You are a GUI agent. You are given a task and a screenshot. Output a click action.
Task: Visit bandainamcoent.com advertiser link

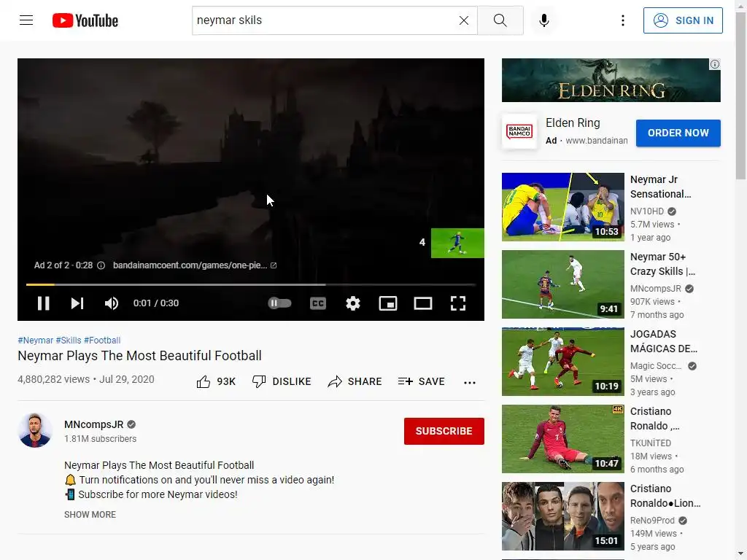(194, 265)
